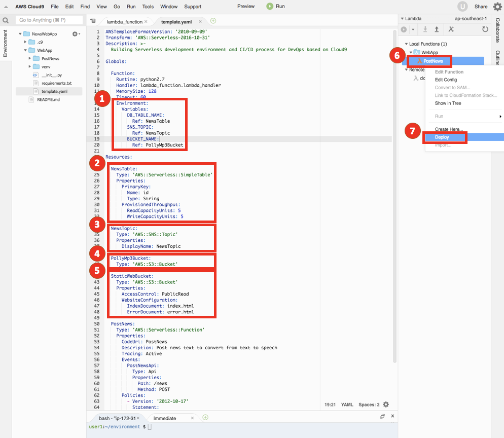504x438 pixels.
Task: Open the Collaborate side panel
Action: [x=497, y=30]
